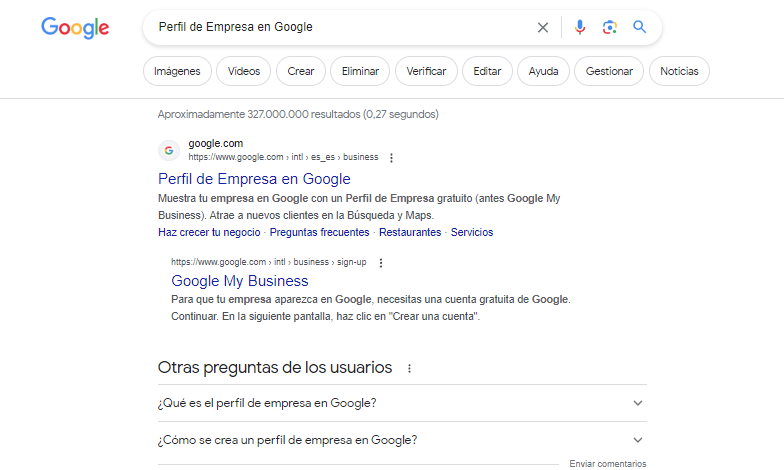Click the Aproximadamente 327.000.000 resultados text

[x=298, y=114]
